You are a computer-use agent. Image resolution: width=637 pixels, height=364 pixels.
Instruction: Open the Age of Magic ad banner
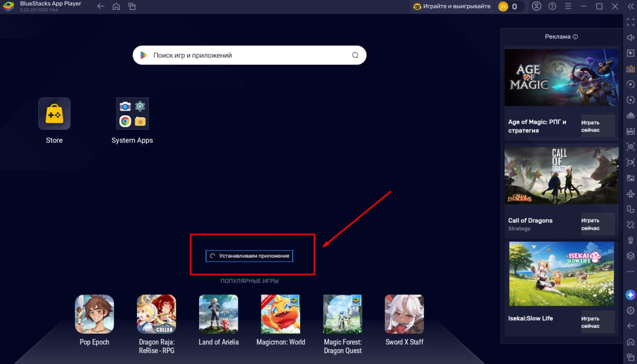(561, 78)
